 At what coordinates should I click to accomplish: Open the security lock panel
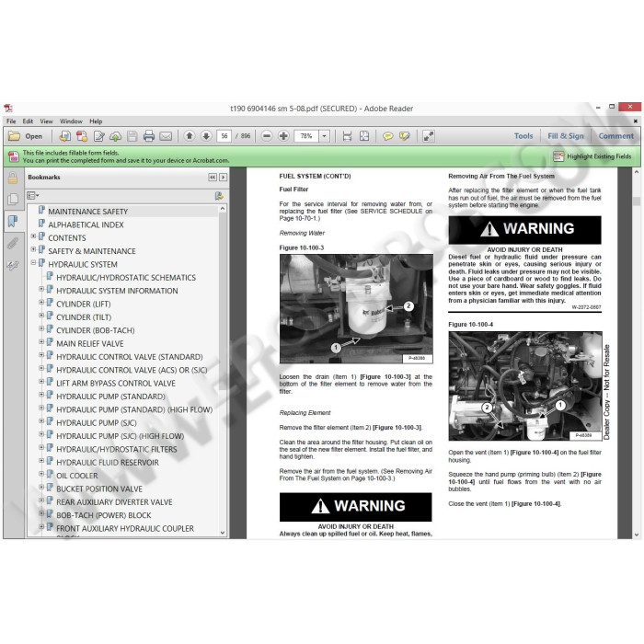(13, 178)
